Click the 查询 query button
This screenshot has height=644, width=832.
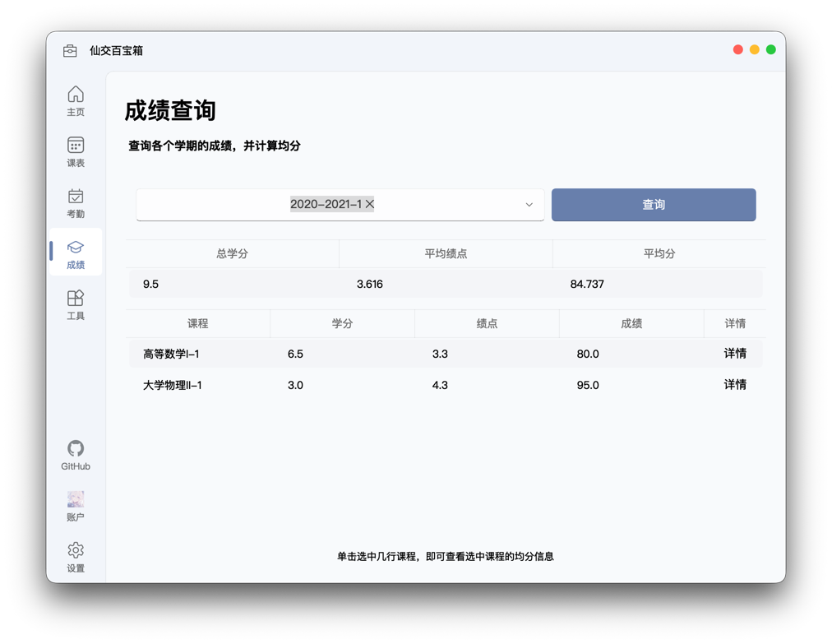(653, 205)
